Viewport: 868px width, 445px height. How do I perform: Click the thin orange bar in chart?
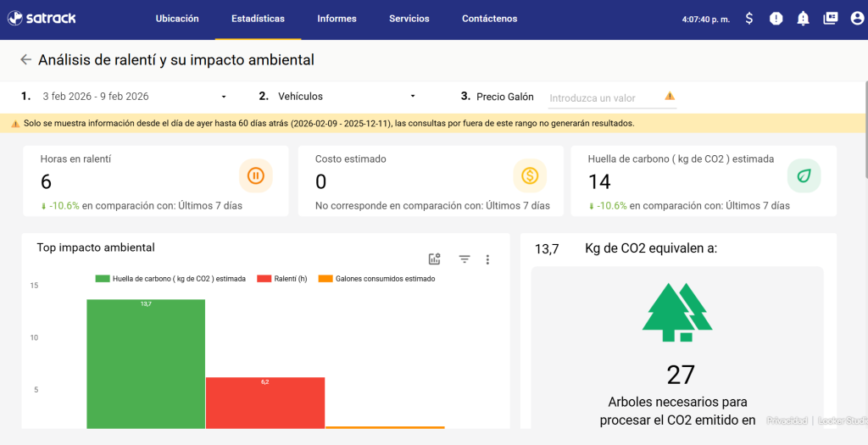click(386, 427)
